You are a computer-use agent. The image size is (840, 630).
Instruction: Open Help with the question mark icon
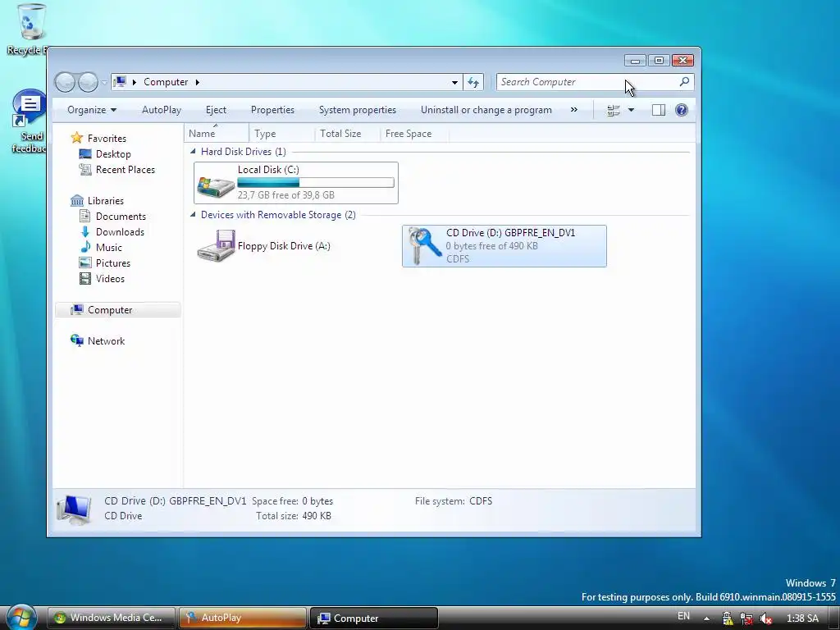pos(682,110)
